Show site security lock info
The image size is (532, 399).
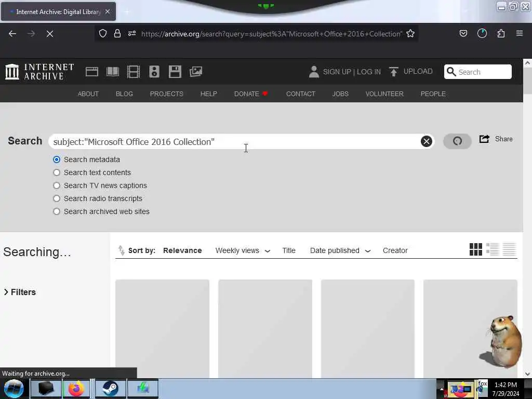point(117,34)
